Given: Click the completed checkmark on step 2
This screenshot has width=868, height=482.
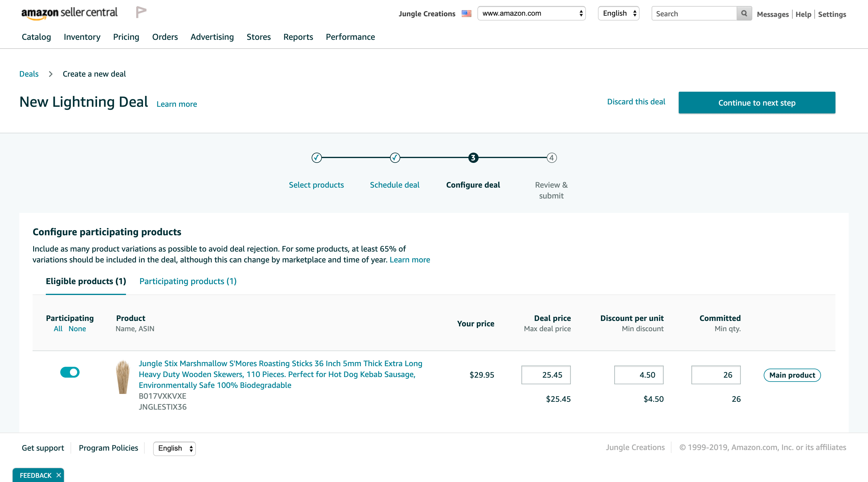Looking at the screenshot, I should pos(395,157).
